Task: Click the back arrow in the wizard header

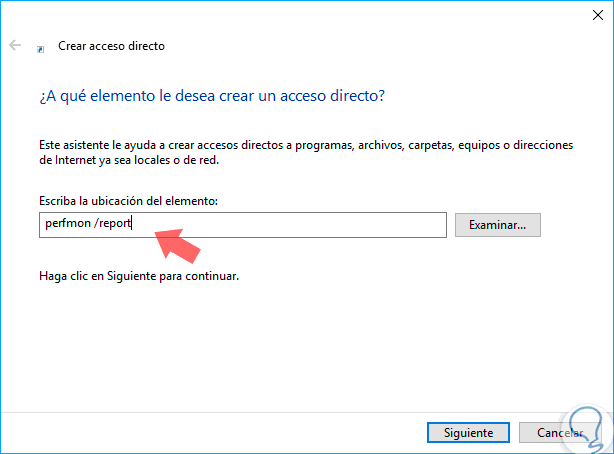Action: (x=15, y=46)
